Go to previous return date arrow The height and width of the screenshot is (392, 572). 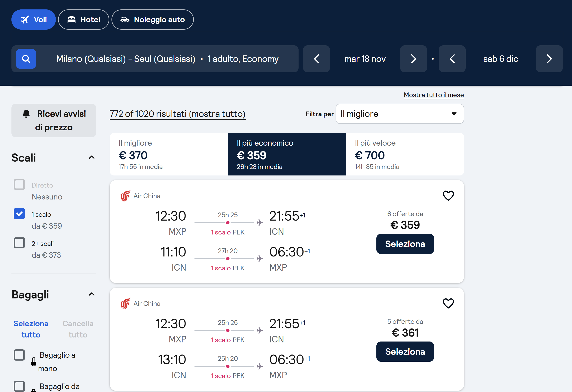click(452, 59)
